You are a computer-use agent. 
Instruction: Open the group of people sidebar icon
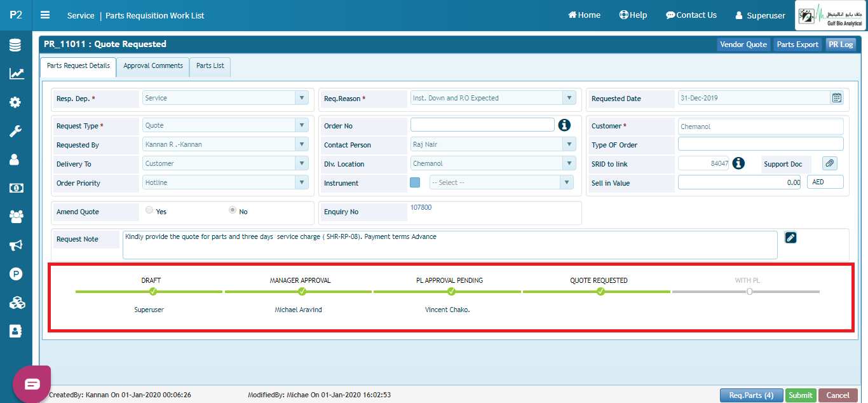16,217
